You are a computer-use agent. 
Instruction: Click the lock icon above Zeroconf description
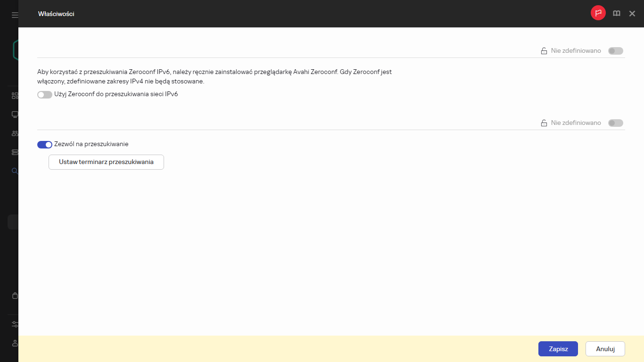click(x=544, y=51)
